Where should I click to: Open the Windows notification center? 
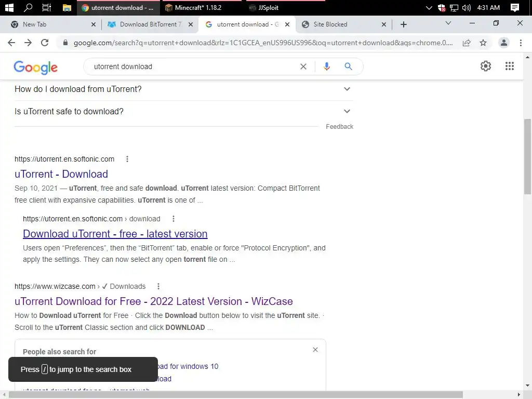click(x=515, y=8)
